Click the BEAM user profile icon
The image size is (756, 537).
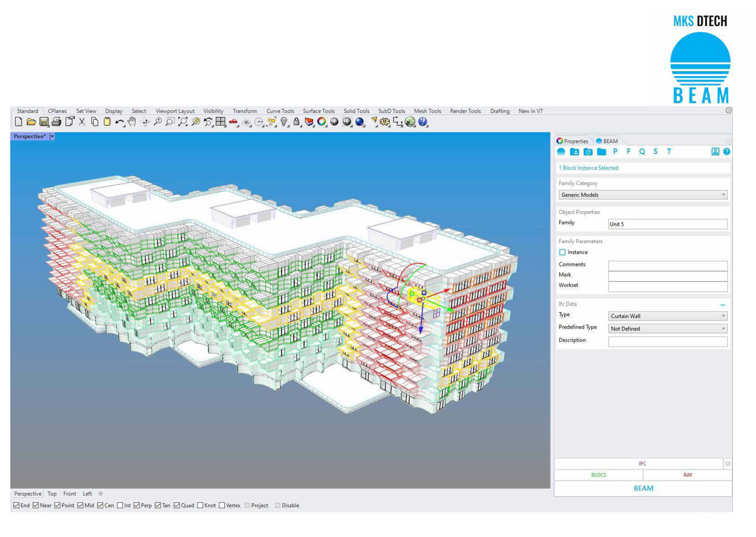tap(715, 152)
